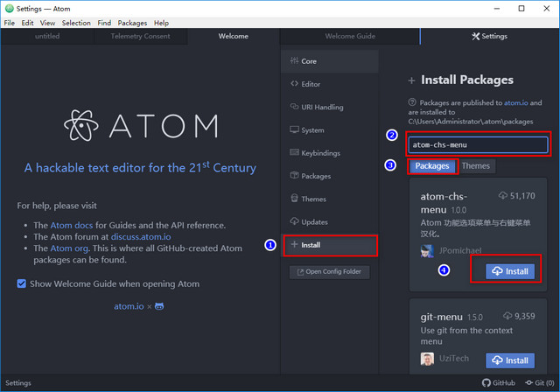Switch to the Welcome Guide tab
The width and height of the screenshot is (560, 392).
click(x=350, y=37)
